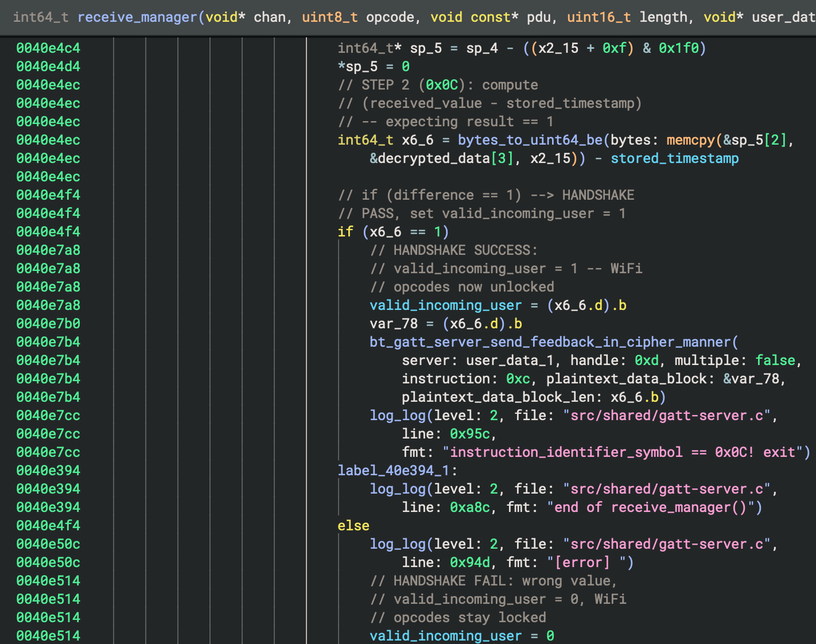Click the memcpy function call

(x=691, y=140)
